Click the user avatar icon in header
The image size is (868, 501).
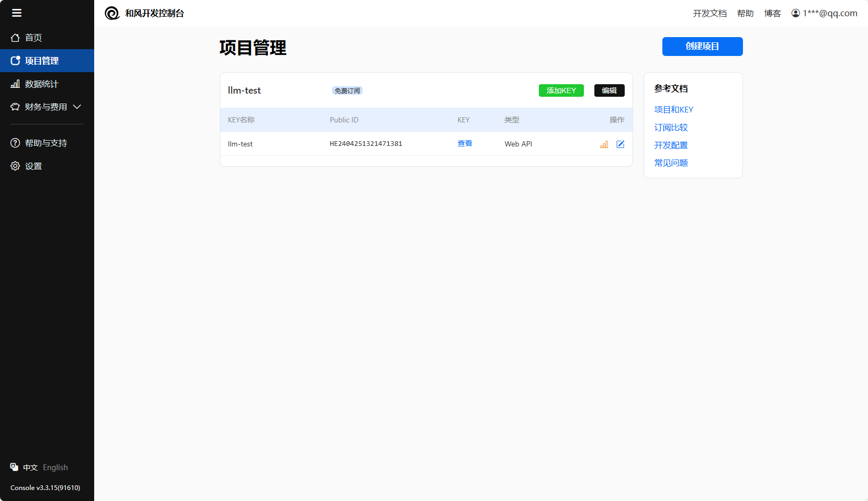pyautogui.click(x=795, y=13)
